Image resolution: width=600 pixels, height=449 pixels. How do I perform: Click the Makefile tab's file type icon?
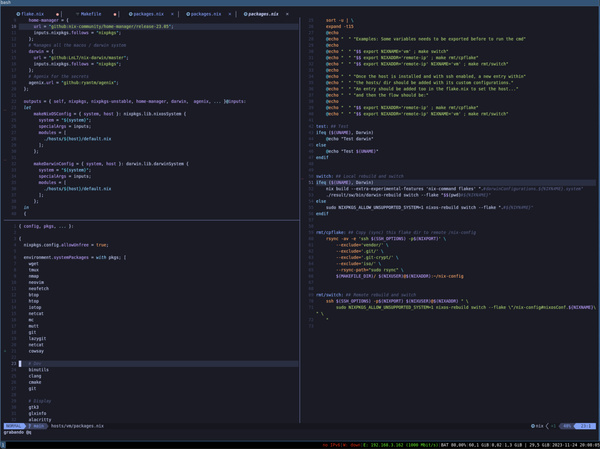pos(76,14)
